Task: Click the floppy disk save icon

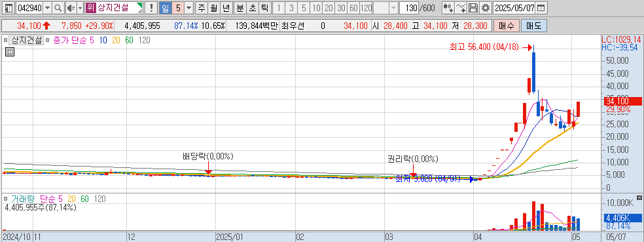Action: click(x=474, y=7)
